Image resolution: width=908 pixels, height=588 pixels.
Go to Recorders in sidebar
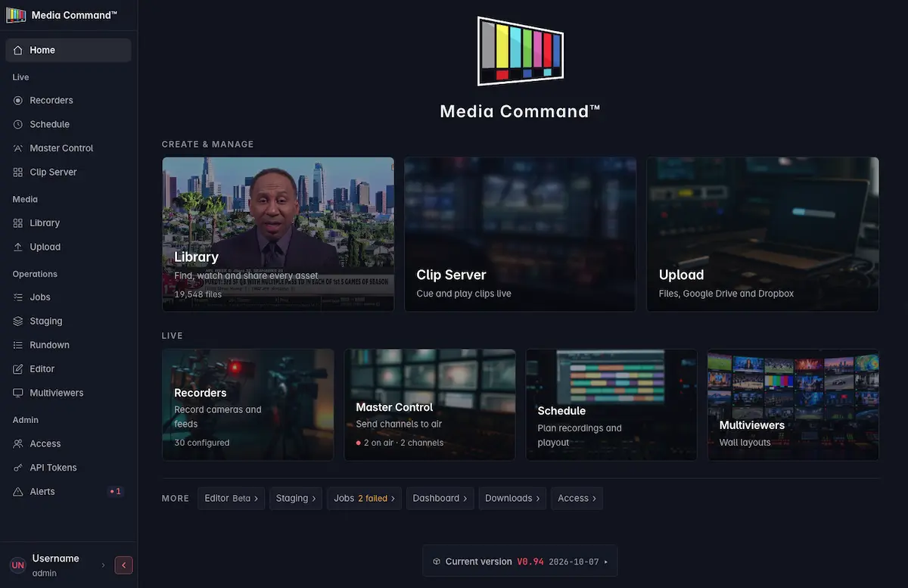pyautogui.click(x=68, y=100)
